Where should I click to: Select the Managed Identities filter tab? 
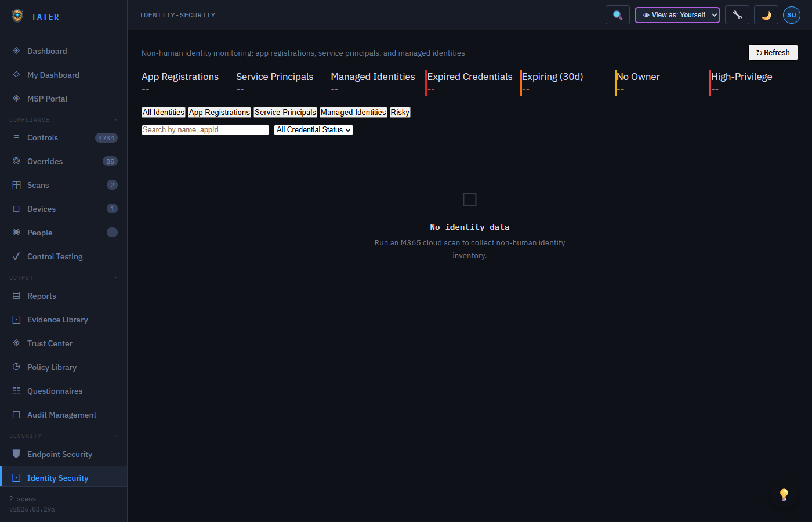353,113
